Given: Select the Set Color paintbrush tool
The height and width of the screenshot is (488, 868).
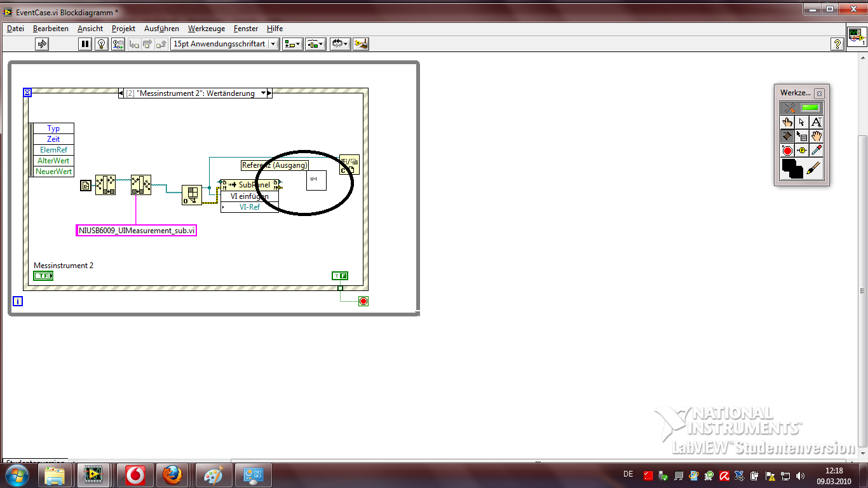Looking at the screenshot, I should pyautogui.click(x=814, y=169).
